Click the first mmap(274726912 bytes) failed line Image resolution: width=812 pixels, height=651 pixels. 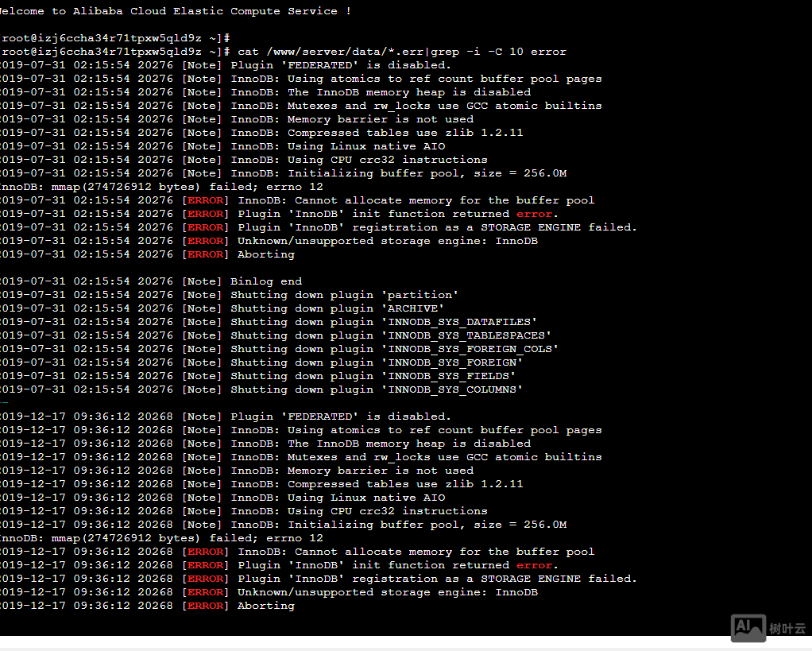point(159,187)
